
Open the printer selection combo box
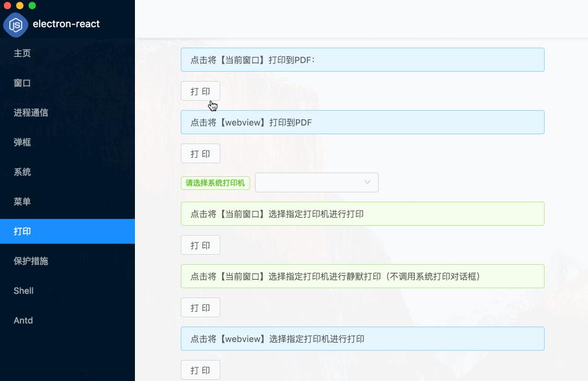316,182
